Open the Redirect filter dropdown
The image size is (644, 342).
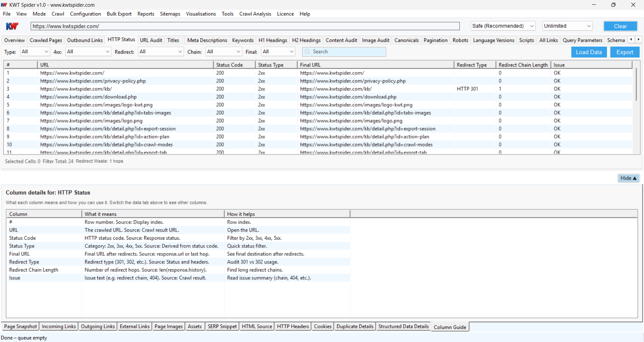coord(161,52)
